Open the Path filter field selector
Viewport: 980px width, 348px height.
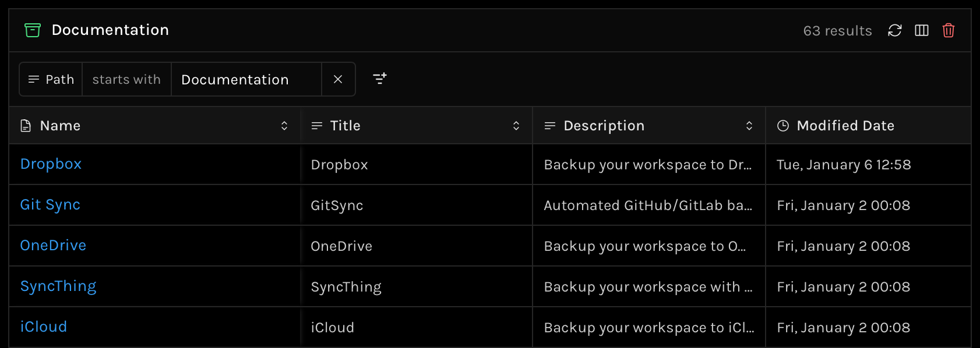point(51,79)
